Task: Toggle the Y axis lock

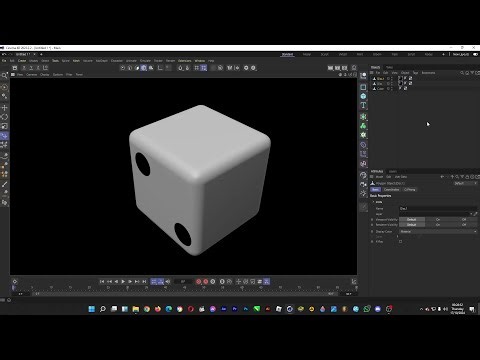Action: (x=31, y=68)
